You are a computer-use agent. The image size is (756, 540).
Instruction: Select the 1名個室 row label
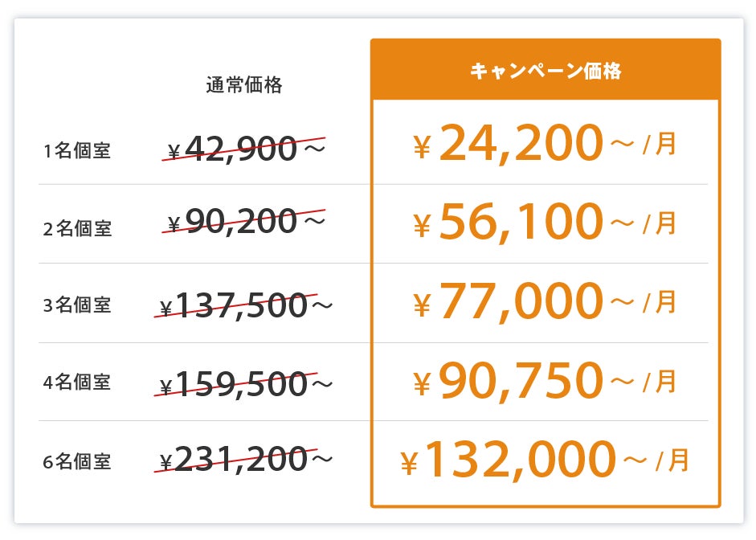[77, 150]
